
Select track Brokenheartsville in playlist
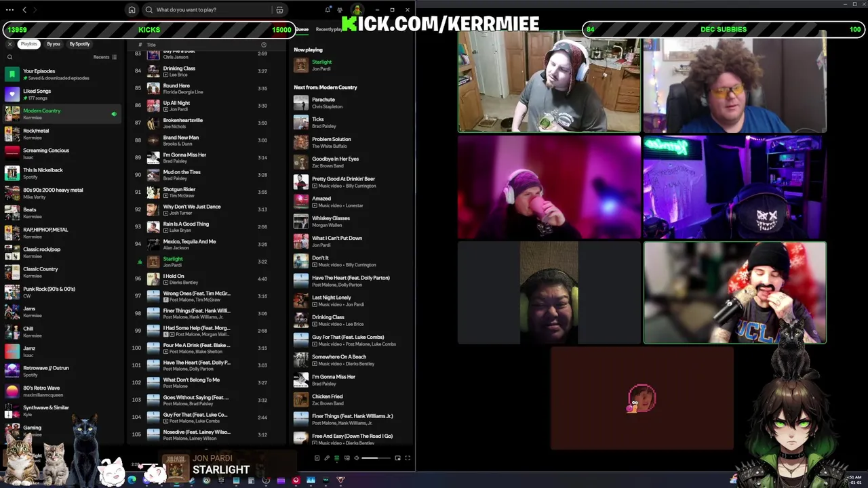pyautogui.click(x=207, y=123)
